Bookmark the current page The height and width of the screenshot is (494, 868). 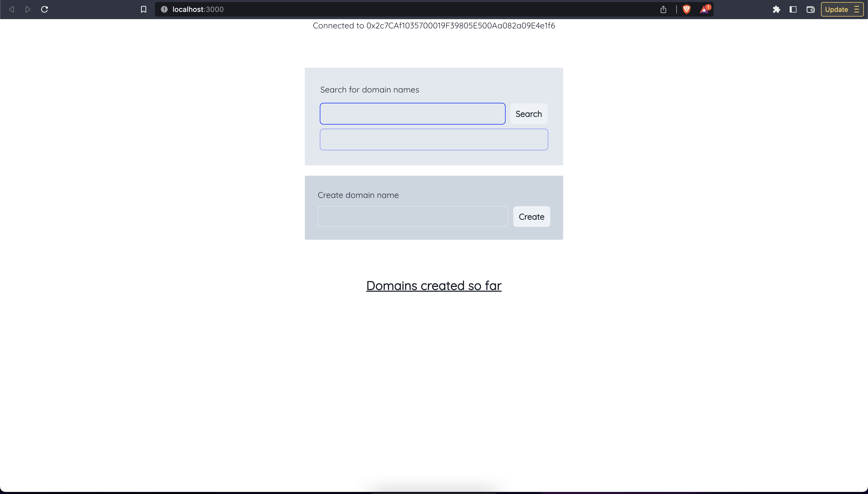pos(143,9)
